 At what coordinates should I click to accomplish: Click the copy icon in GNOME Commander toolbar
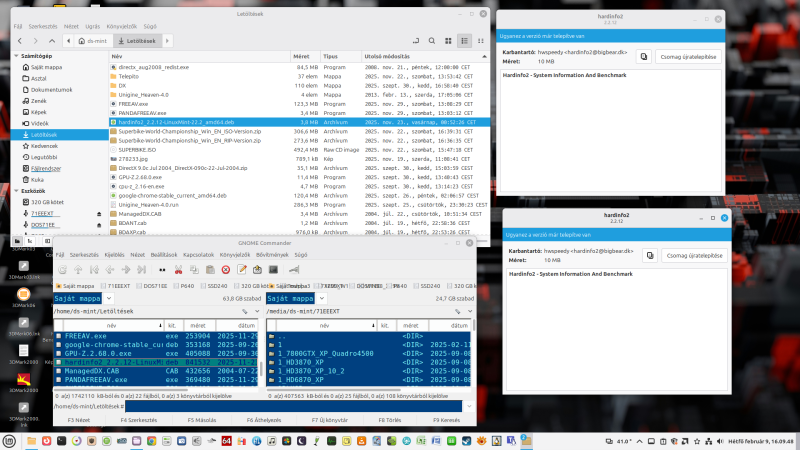[x=194, y=269]
